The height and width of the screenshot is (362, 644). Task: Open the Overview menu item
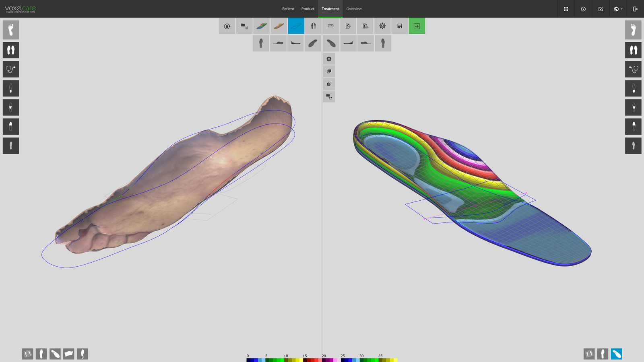click(x=354, y=8)
